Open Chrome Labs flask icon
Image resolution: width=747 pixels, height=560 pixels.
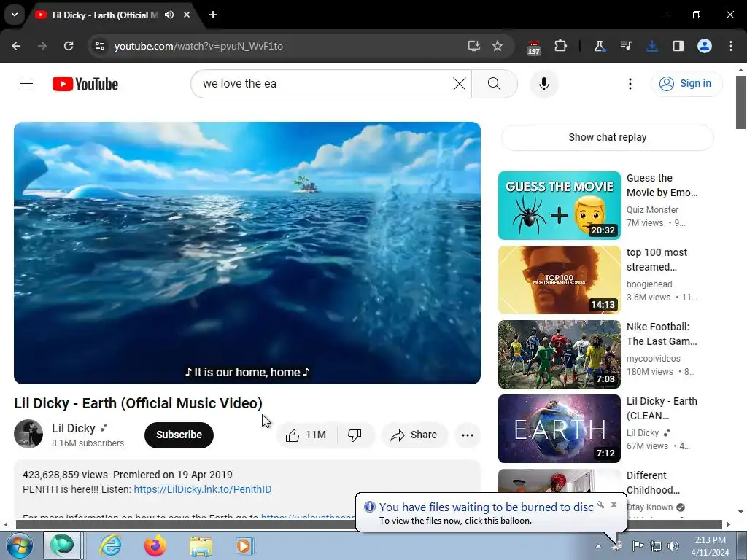[x=599, y=46]
